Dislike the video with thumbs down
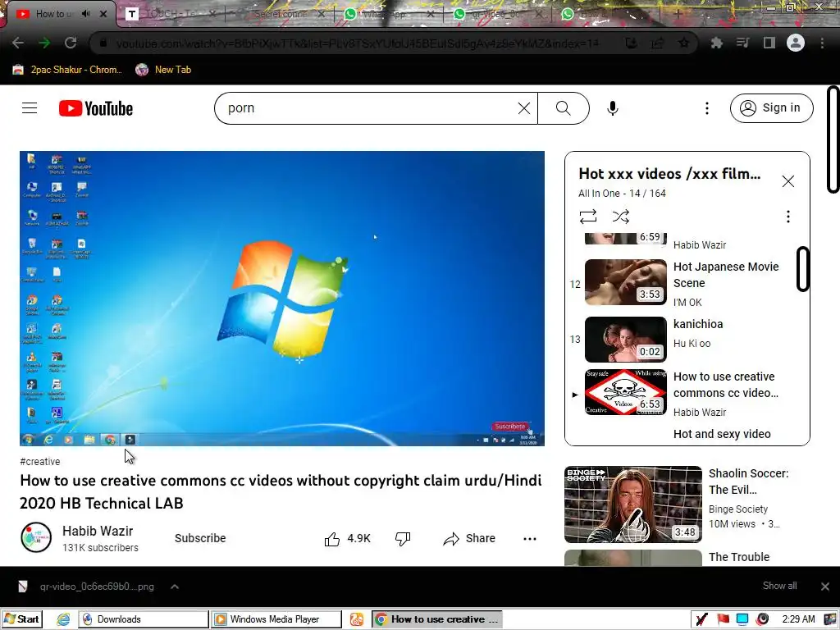Image resolution: width=840 pixels, height=630 pixels. 402,538
